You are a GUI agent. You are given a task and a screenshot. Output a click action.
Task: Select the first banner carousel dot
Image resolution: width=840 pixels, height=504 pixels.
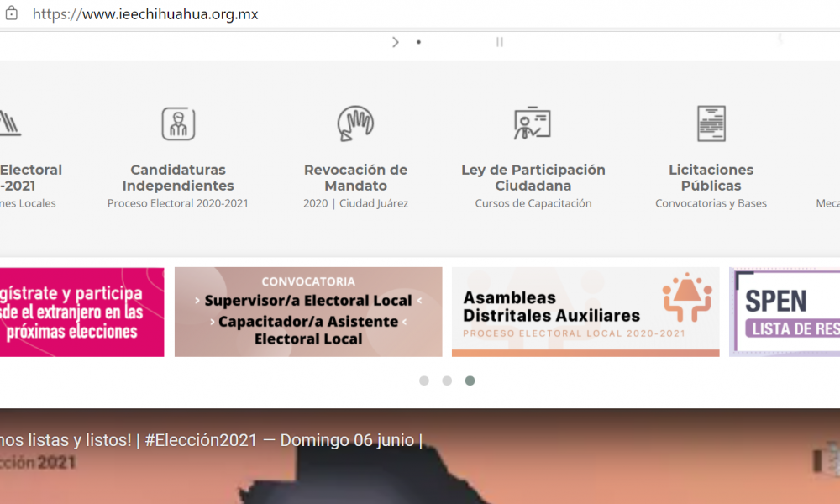click(x=424, y=381)
